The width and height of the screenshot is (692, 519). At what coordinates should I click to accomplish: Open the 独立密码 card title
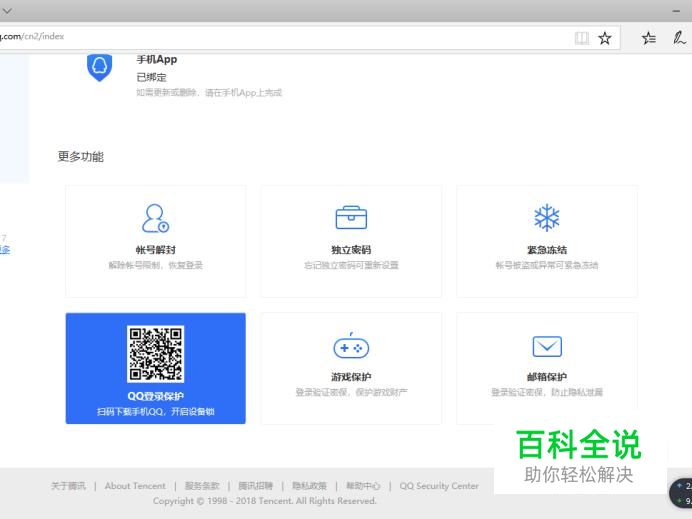point(351,250)
